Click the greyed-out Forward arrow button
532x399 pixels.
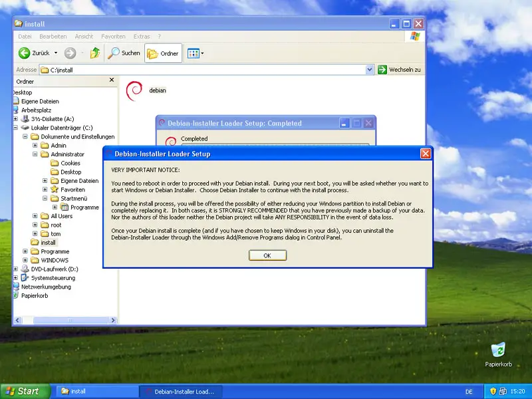[70, 53]
